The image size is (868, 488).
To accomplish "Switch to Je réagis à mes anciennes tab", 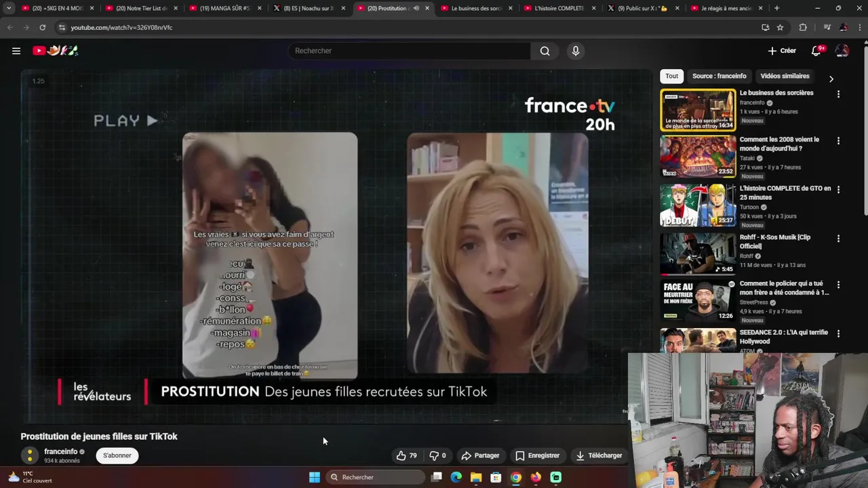I will click(x=726, y=8).
